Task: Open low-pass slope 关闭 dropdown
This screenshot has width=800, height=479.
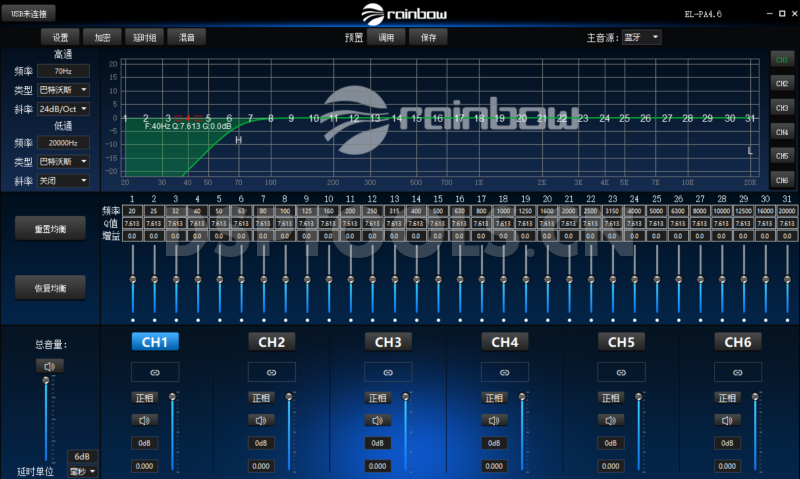Action: pyautogui.click(x=63, y=181)
